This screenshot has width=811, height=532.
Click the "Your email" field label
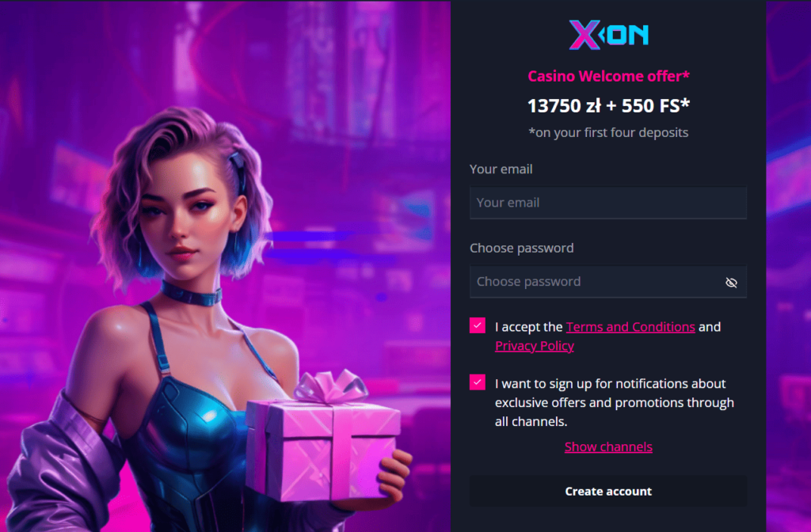pyautogui.click(x=501, y=169)
